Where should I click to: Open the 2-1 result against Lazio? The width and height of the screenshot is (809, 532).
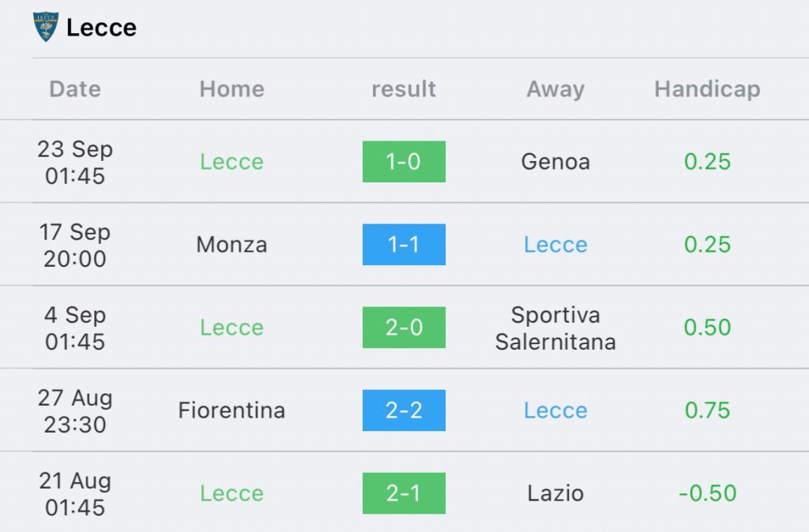click(404, 493)
